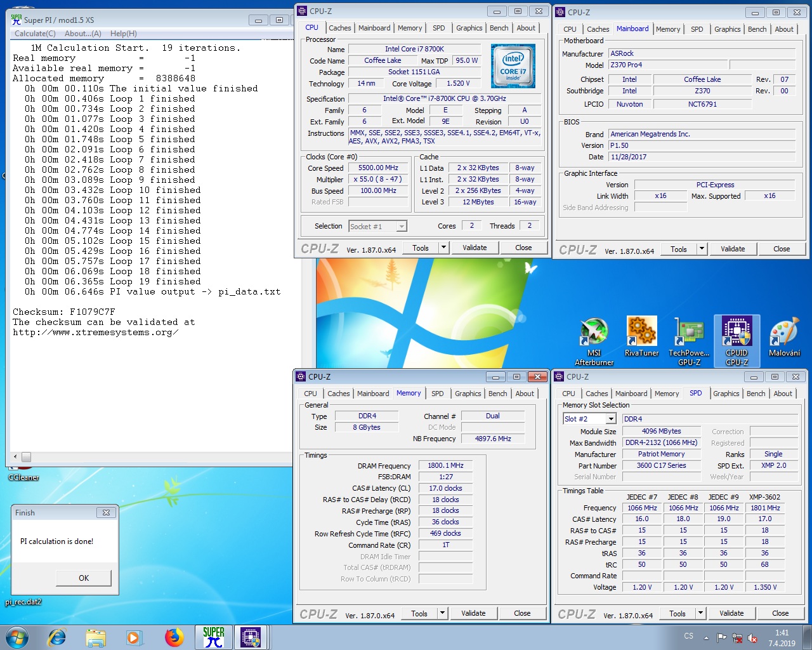Click Core Speed value 5500.00 MHz
This screenshot has width=812, height=650.
pos(378,168)
